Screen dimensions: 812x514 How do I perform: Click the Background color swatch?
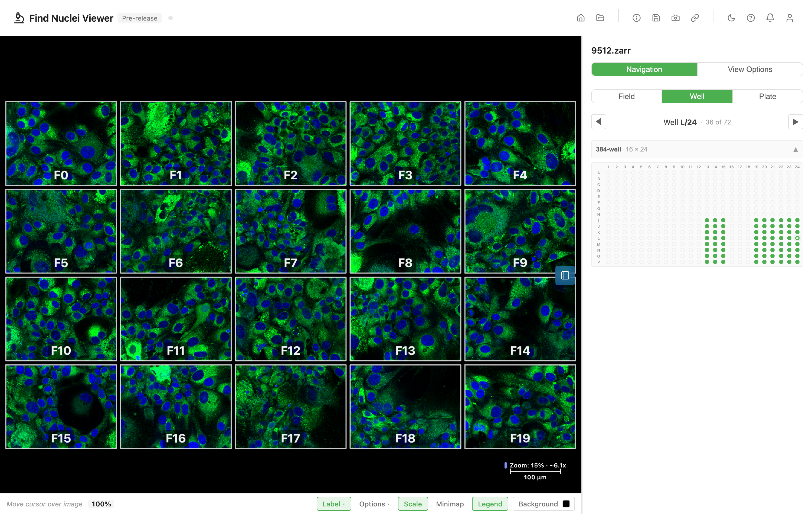(x=566, y=503)
